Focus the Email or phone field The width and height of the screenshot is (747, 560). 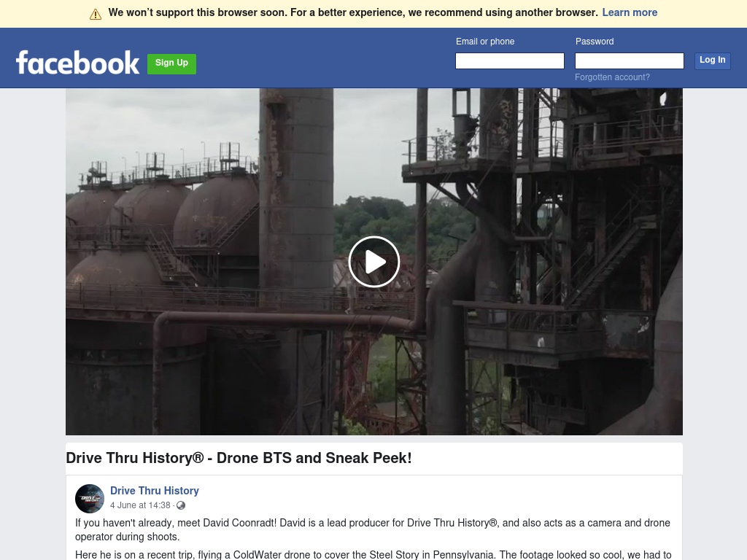tap(510, 61)
